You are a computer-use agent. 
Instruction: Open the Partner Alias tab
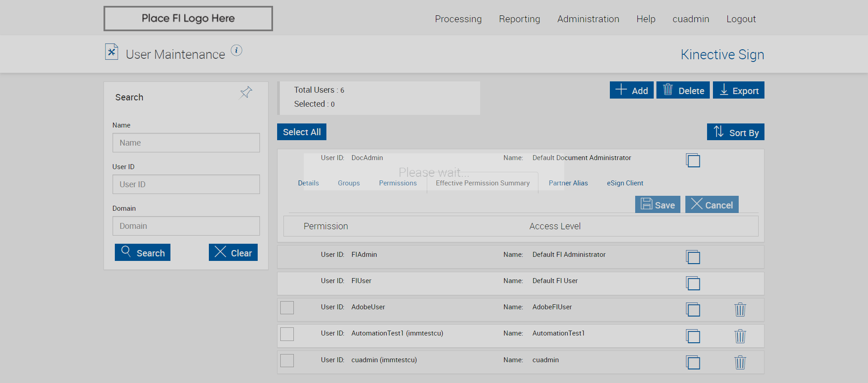[568, 183]
